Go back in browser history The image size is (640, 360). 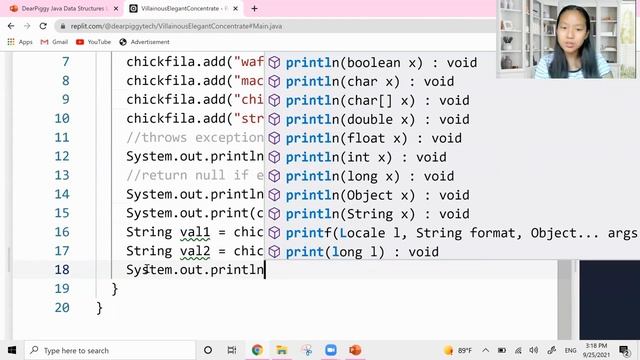tap(11, 26)
